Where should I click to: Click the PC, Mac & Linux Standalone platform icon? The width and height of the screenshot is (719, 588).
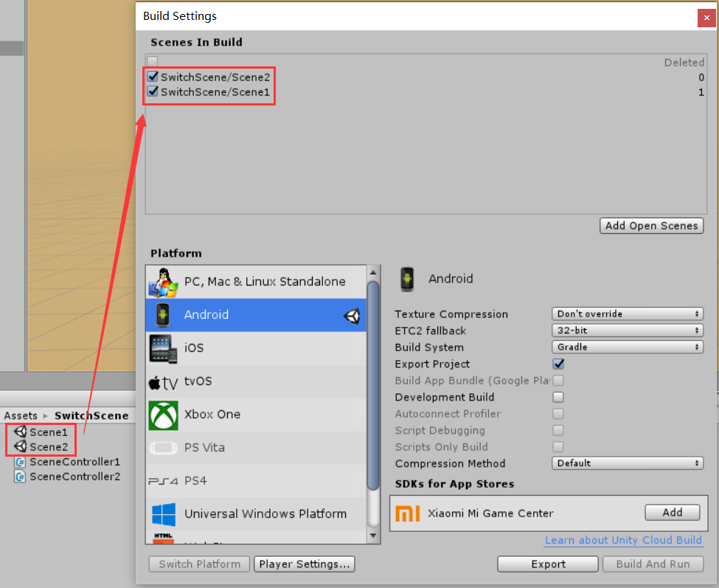point(163,282)
